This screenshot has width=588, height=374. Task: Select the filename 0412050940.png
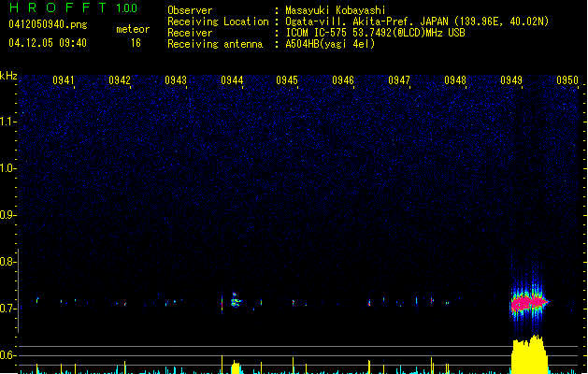coord(48,24)
